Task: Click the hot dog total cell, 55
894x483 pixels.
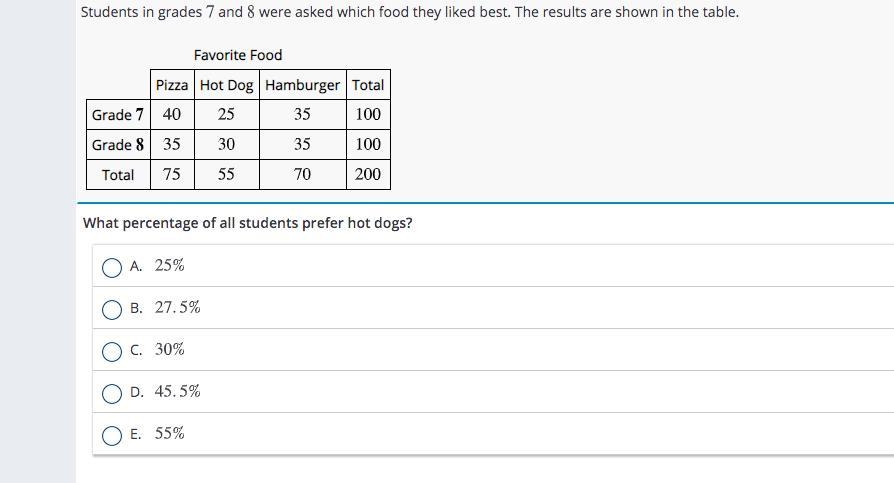Action: (x=226, y=175)
